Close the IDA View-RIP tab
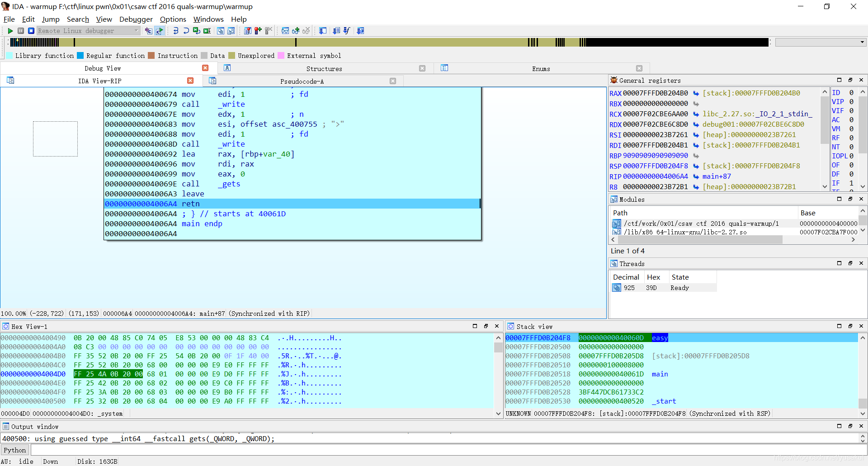 tap(190, 81)
